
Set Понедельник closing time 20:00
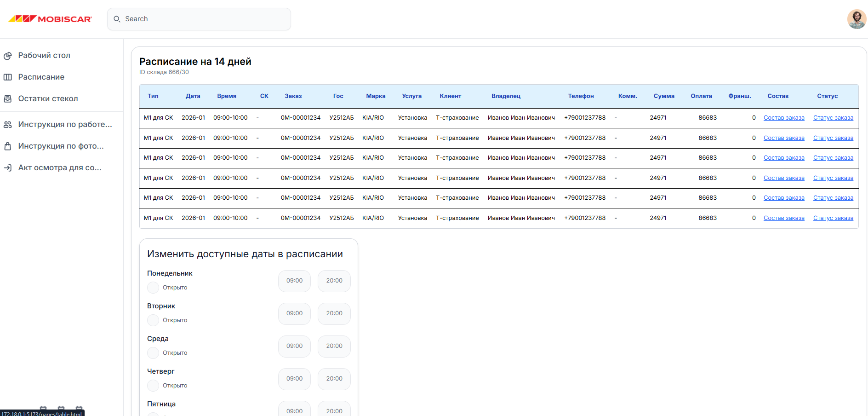pyautogui.click(x=334, y=281)
